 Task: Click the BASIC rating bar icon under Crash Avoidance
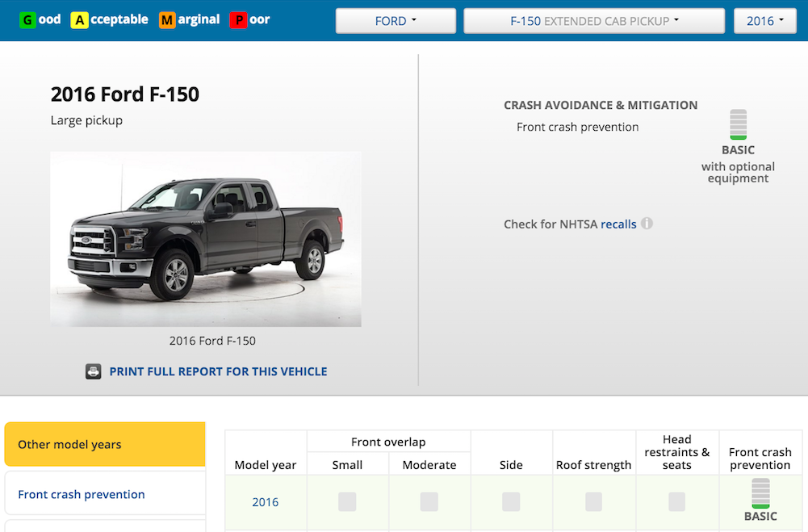click(739, 124)
